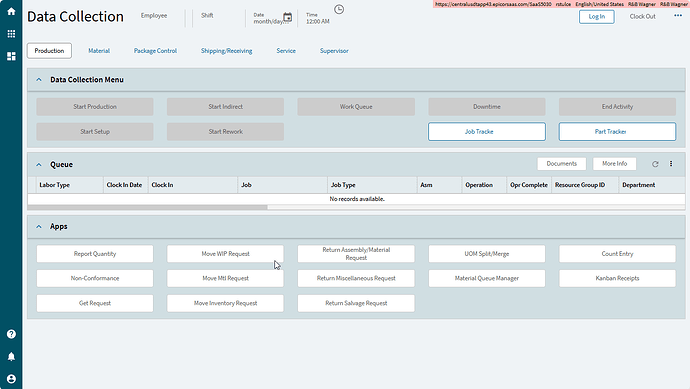This screenshot has width=690, height=389.
Task: Open the Shipping/Receiving tab
Action: tap(227, 51)
